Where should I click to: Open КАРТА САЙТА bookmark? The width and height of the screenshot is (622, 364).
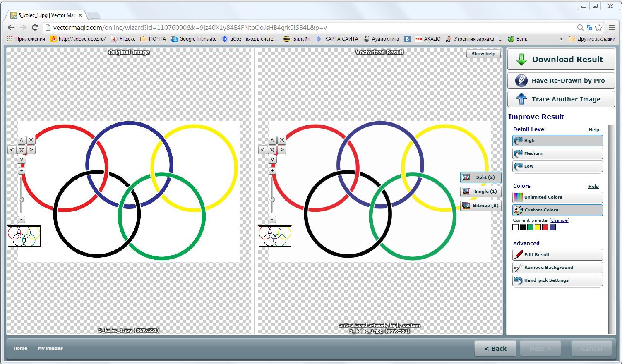(337, 39)
